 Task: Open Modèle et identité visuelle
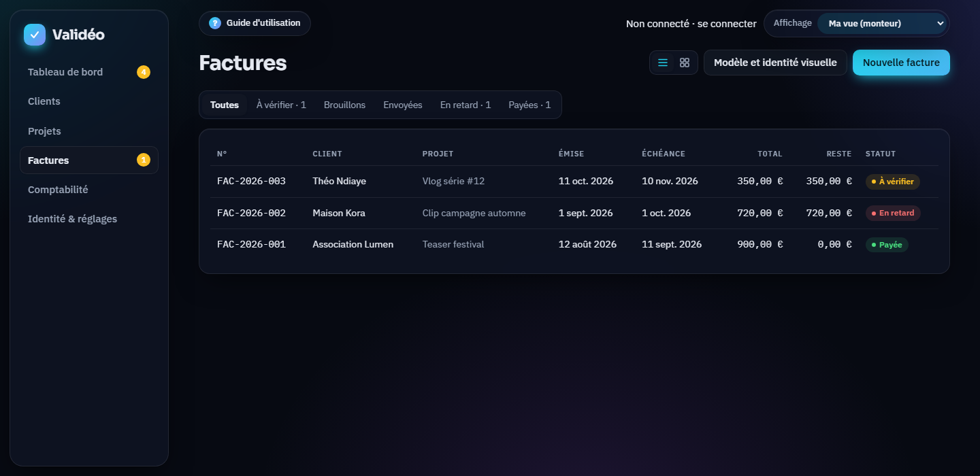pyautogui.click(x=775, y=63)
